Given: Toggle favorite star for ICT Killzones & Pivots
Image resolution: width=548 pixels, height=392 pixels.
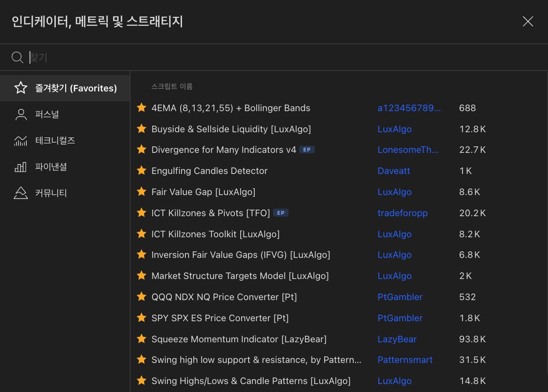Looking at the screenshot, I should 142,213.
